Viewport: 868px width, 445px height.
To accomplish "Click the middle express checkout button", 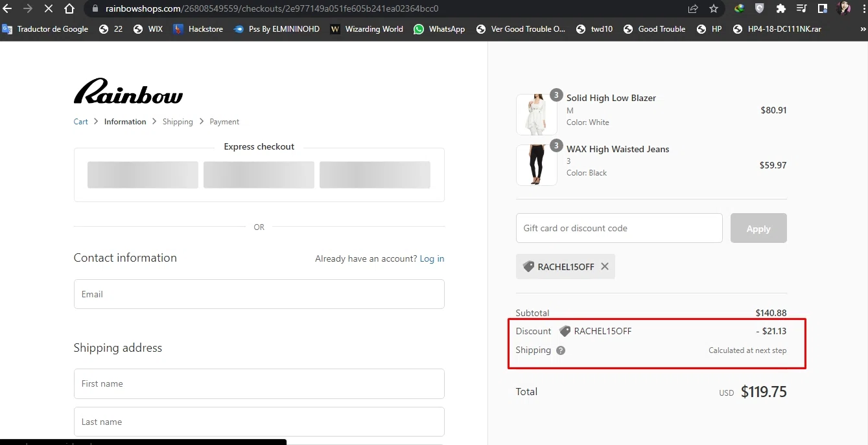I will pyautogui.click(x=259, y=175).
